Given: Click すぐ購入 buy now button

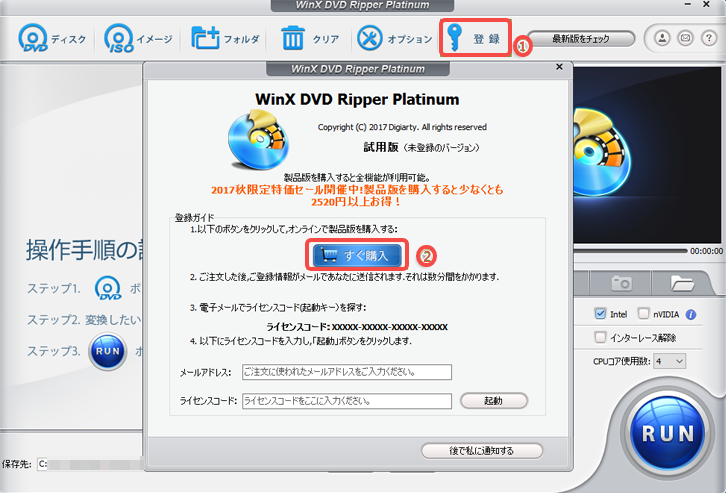Looking at the screenshot, I should click(357, 255).
